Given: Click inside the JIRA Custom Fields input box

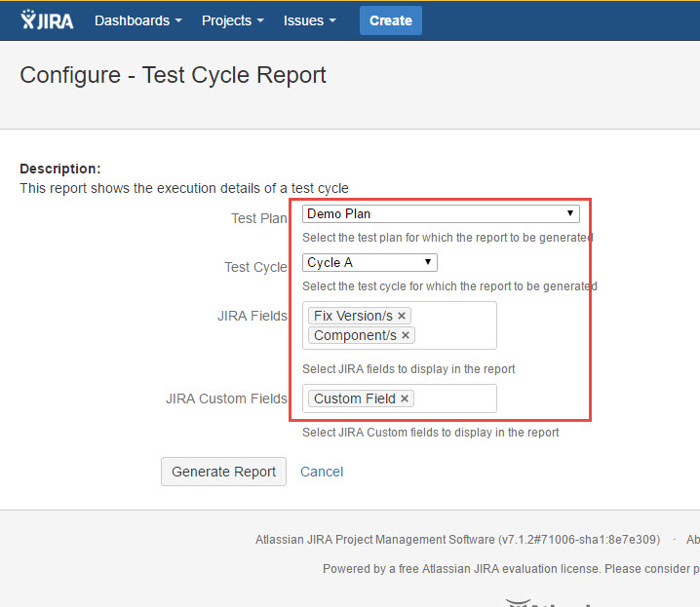Looking at the screenshot, I should [x=453, y=398].
